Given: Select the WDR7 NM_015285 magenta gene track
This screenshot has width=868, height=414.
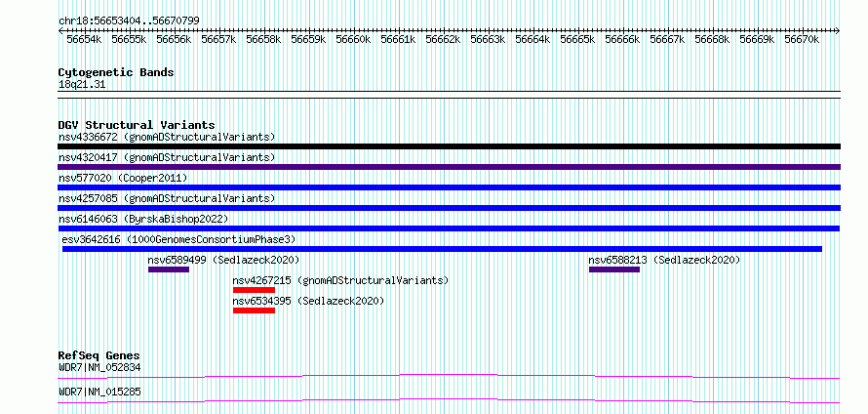Looking at the screenshot, I should 449,400.
